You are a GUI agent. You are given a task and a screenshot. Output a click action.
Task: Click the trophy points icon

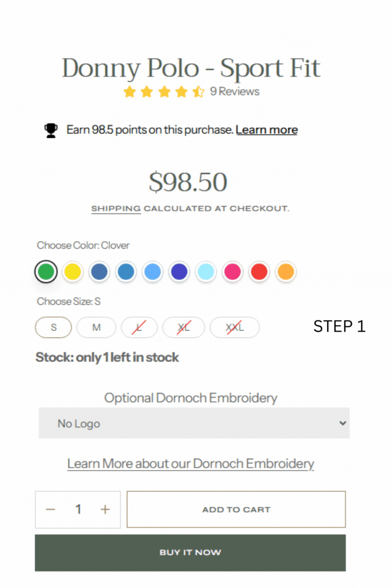pos(51,130)
